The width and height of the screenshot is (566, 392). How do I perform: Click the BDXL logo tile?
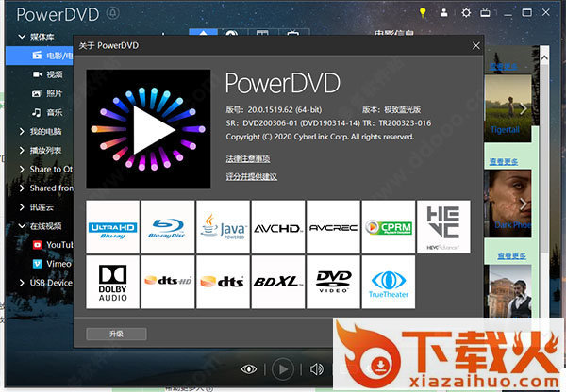pos(278,282)
